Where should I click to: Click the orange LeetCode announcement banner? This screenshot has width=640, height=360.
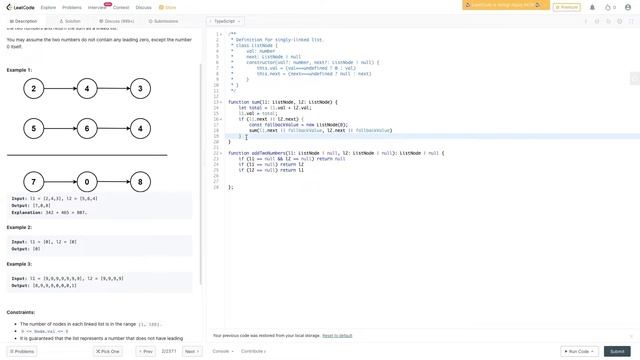506,5
